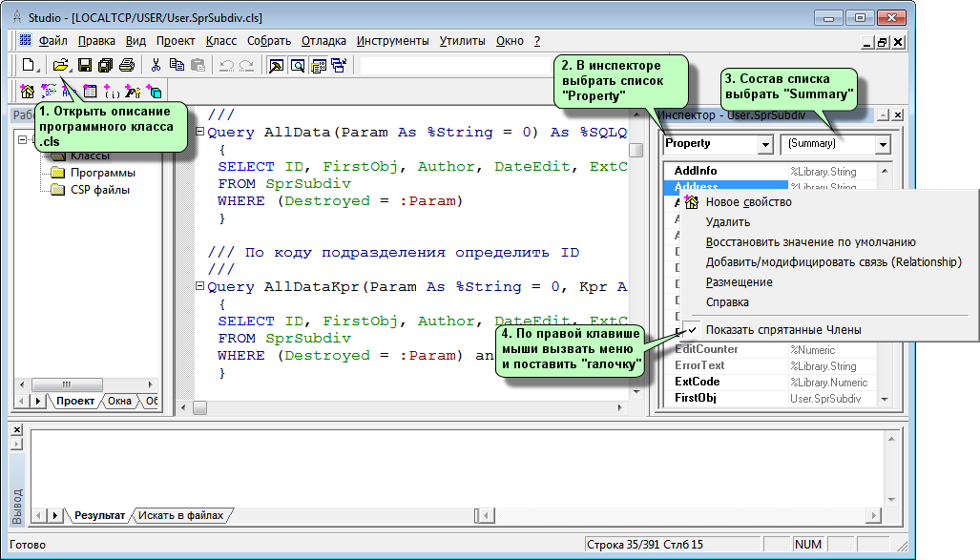The width and height of the screenshot is (980, 560).
Task: Click the Cut scissors icon
Action: tap(156, 66)
